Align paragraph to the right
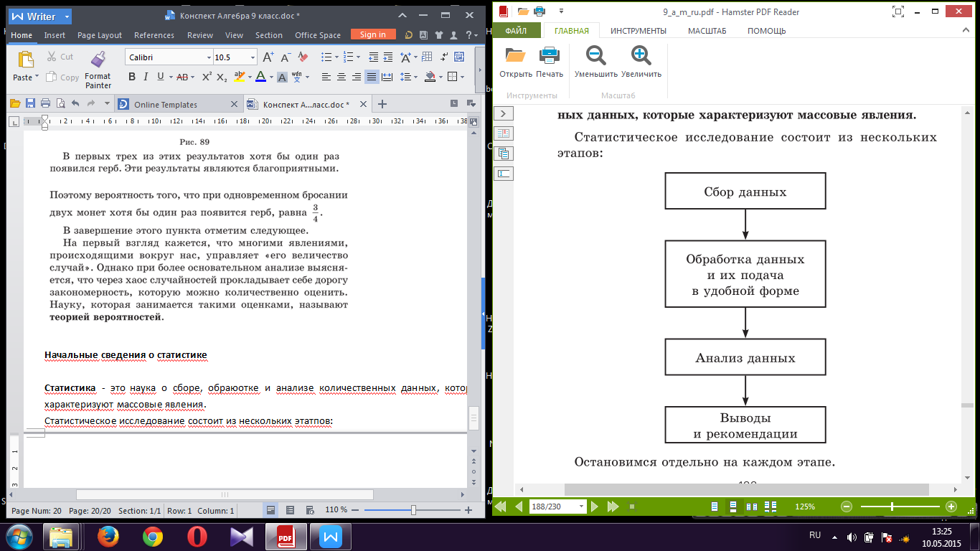Image resolution: width=980 pixels, height=551 pixels. (x=356, y=77)
